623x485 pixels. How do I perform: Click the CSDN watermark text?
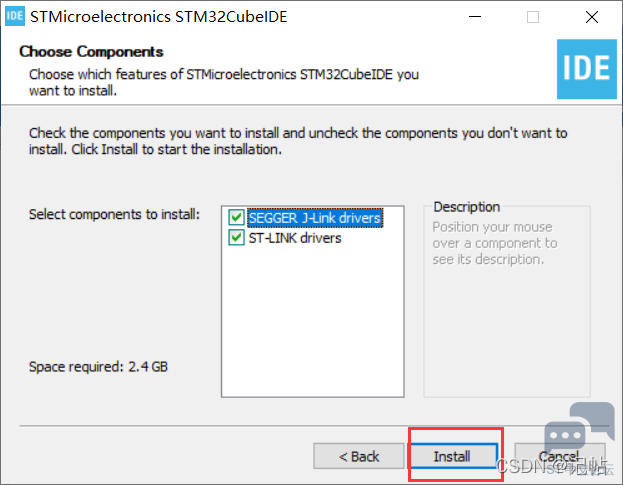pos(552,466)
